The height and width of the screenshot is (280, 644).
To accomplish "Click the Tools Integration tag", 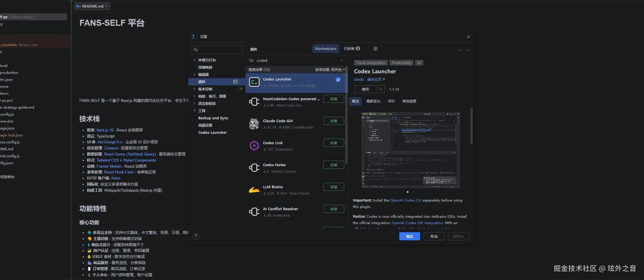I will pos(371,63).
